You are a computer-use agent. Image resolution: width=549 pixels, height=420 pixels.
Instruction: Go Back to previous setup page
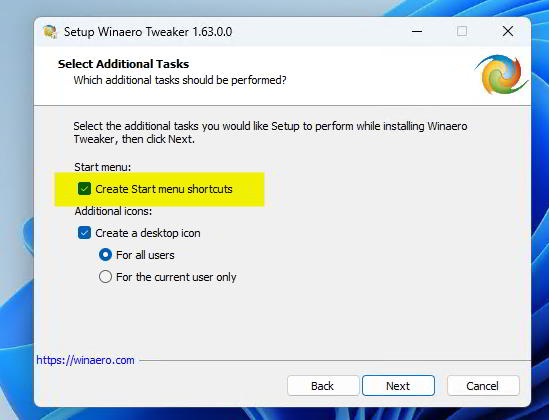(323, 386)
